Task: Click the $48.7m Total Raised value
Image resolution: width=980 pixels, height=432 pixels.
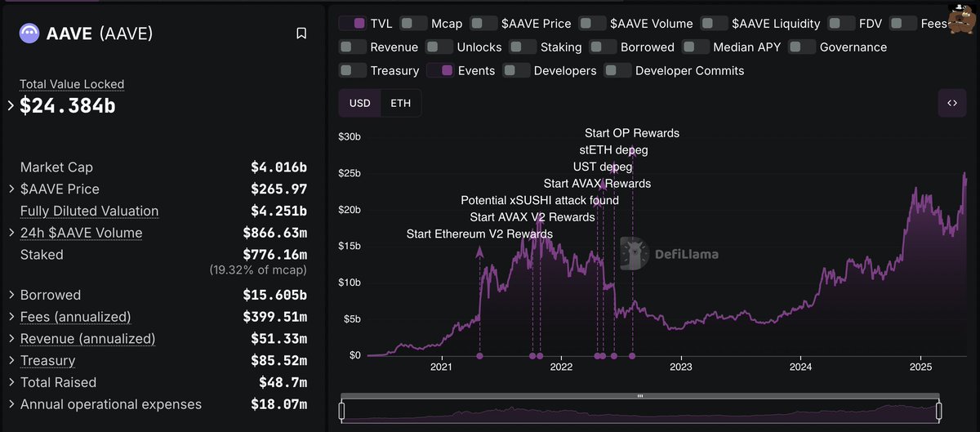Action: 283,382
